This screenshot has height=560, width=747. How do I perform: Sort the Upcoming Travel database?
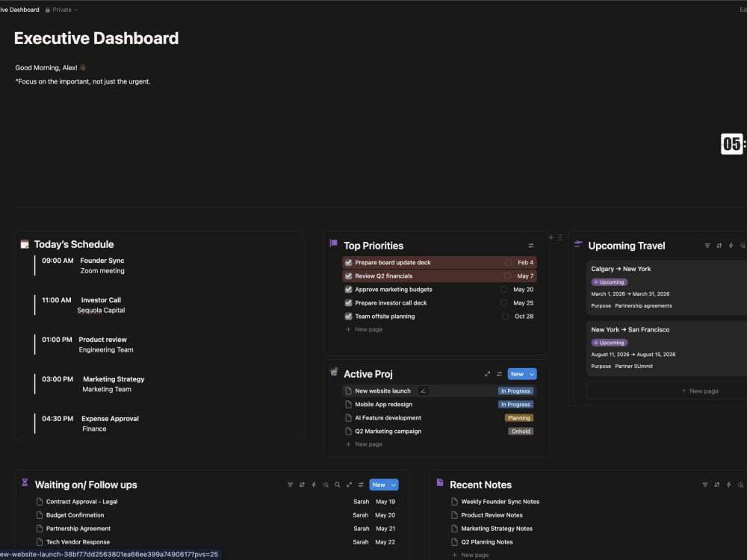pos(719,246)
